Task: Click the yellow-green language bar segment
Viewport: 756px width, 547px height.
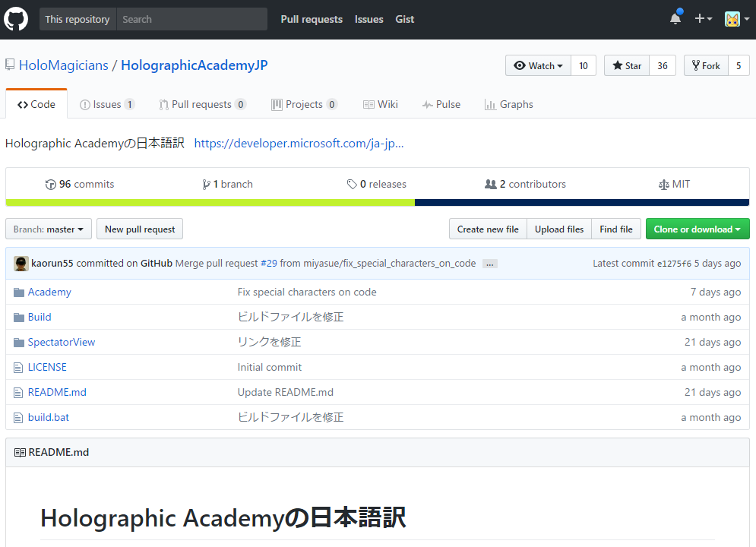Action: tap(210, 202)
